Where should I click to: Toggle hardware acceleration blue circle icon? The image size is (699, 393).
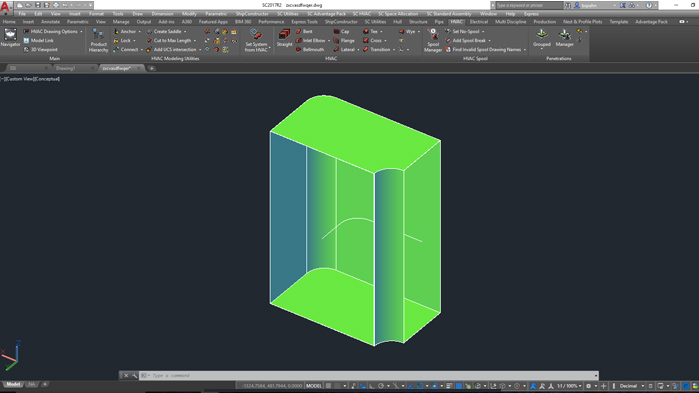click(x=686, y=386)
